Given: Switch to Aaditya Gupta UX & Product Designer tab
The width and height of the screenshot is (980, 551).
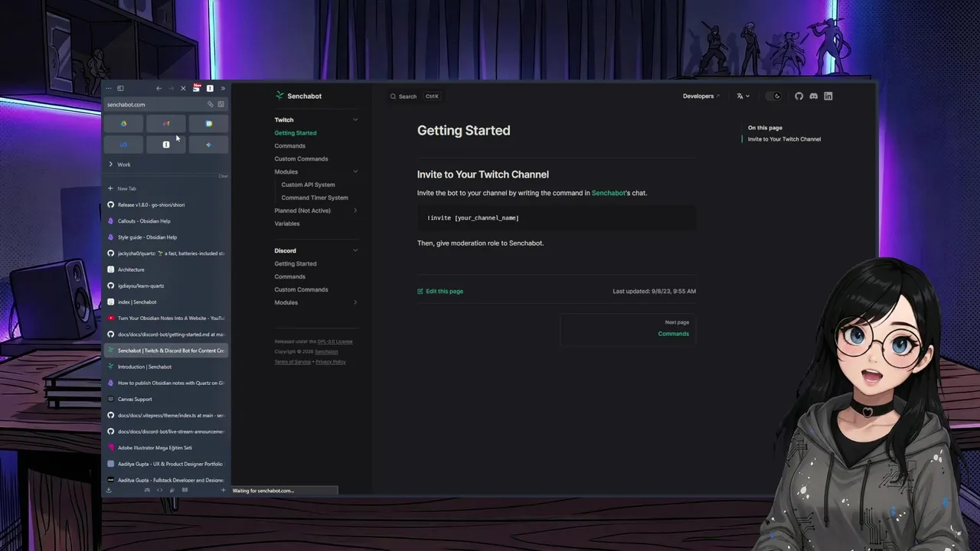Looking at the screenshot, I should click(x=166, y=464).
